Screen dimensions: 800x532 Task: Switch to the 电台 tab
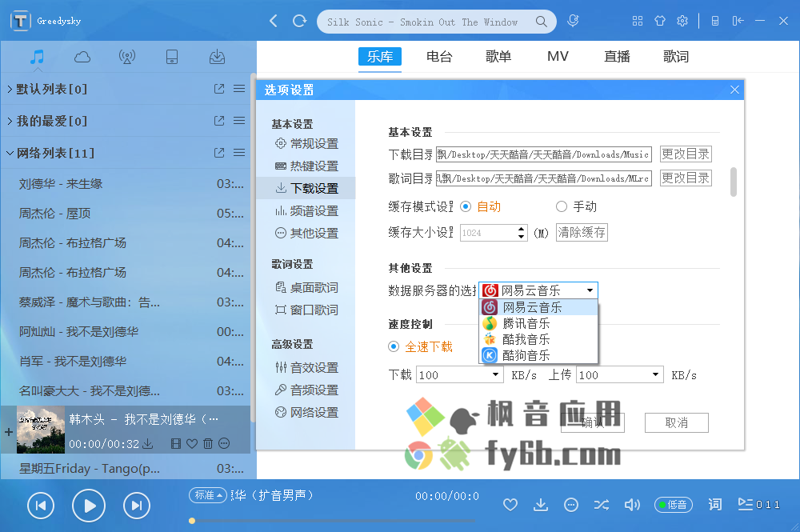click(x=439, y=57)
